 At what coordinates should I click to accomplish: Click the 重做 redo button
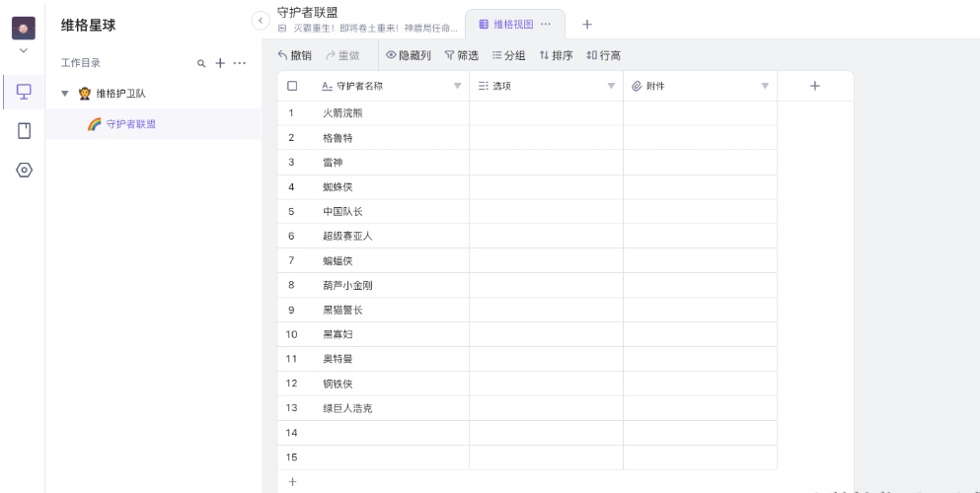pyautogui.click(x=342, y=55)
